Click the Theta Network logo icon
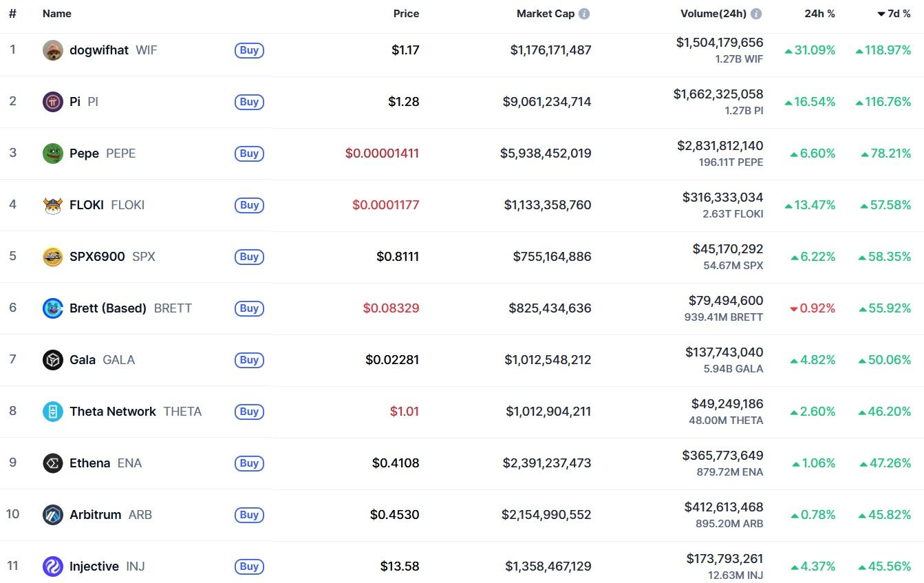Image resolution: width=924 pixels, height=583 pixels. pos(53,412)
